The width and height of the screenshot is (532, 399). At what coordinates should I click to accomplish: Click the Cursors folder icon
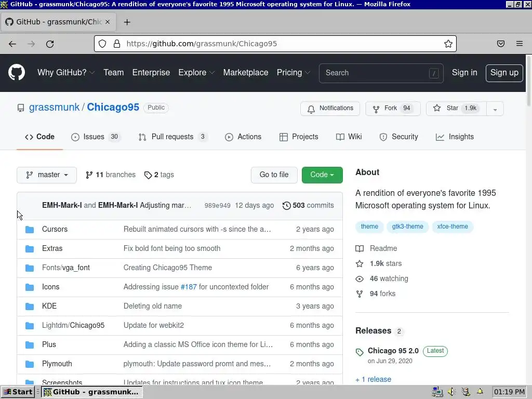coord(30,229)
